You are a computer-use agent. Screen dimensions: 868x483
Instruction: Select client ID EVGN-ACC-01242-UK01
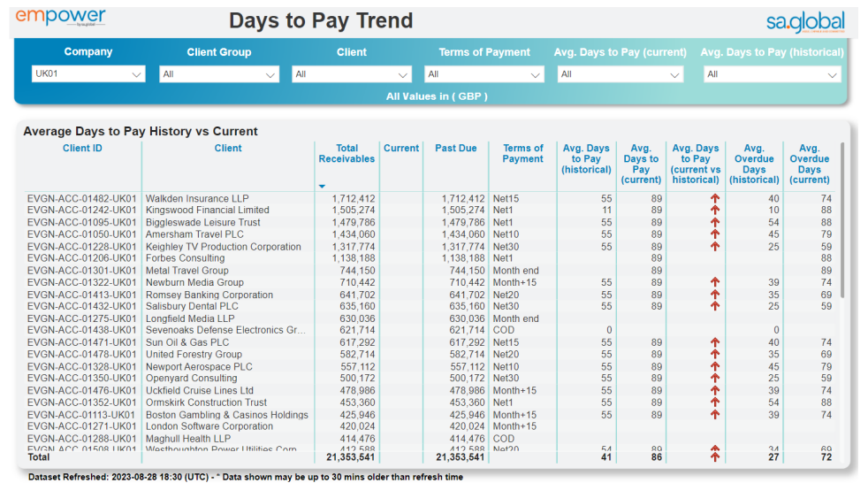tap(82, 210)
